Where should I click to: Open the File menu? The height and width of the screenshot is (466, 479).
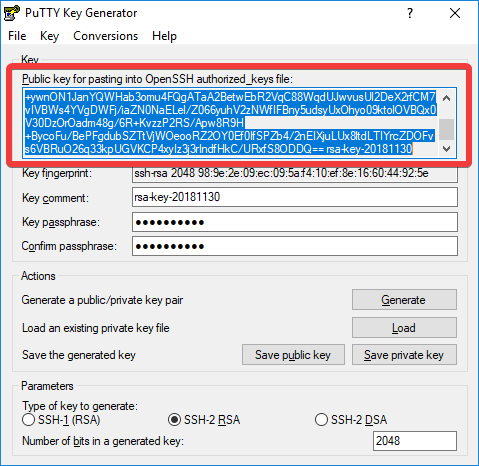coord(17,36)
